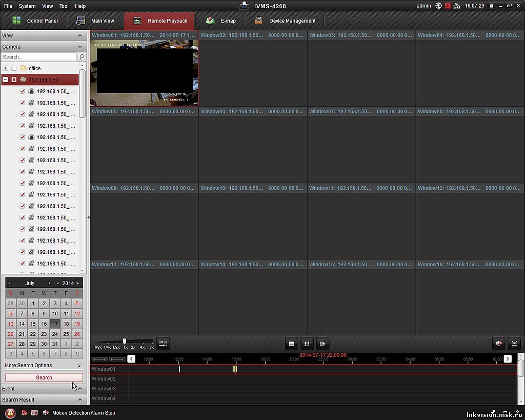Expand the office group tree node
Viewport: 525px width, 420px height.
(x=5, y=68)
